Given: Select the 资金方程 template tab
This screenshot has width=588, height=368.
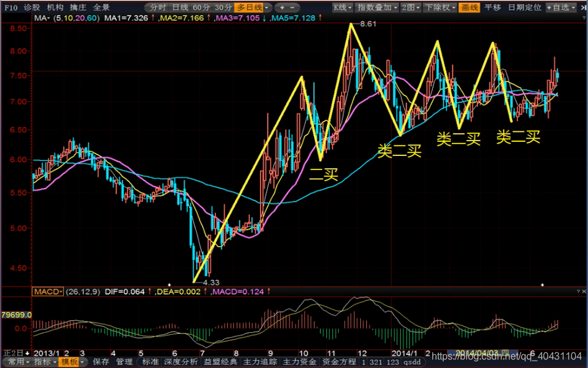Looking at the screenshot, I should 339,362.
